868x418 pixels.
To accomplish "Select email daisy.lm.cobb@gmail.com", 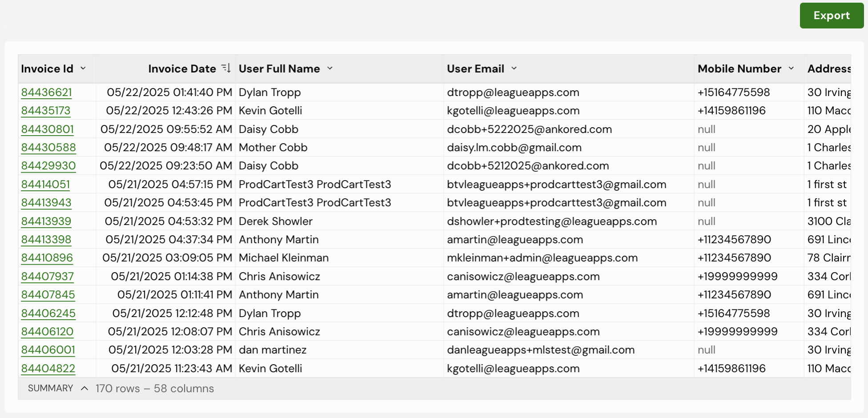I will (514, 147).
